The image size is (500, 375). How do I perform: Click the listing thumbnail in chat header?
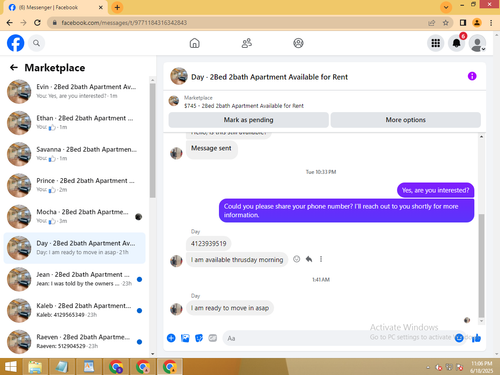pos(179,76)
